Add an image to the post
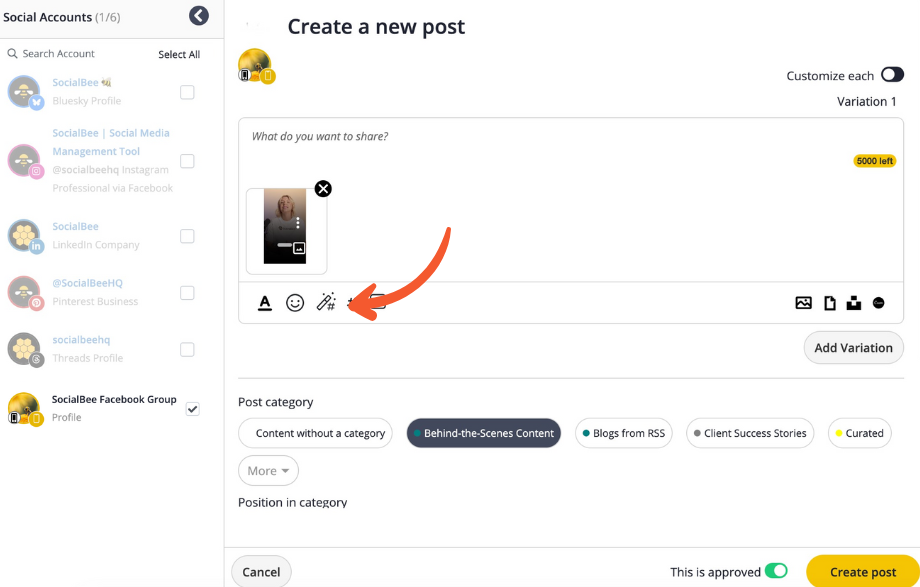 [803, 303]
